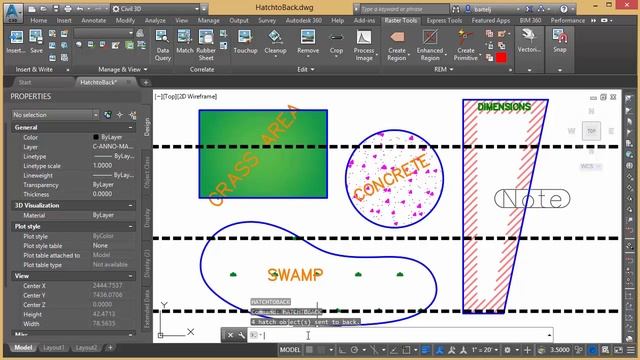
Task: Collapse the 3D Visualization section
Action: coord(130,205)
